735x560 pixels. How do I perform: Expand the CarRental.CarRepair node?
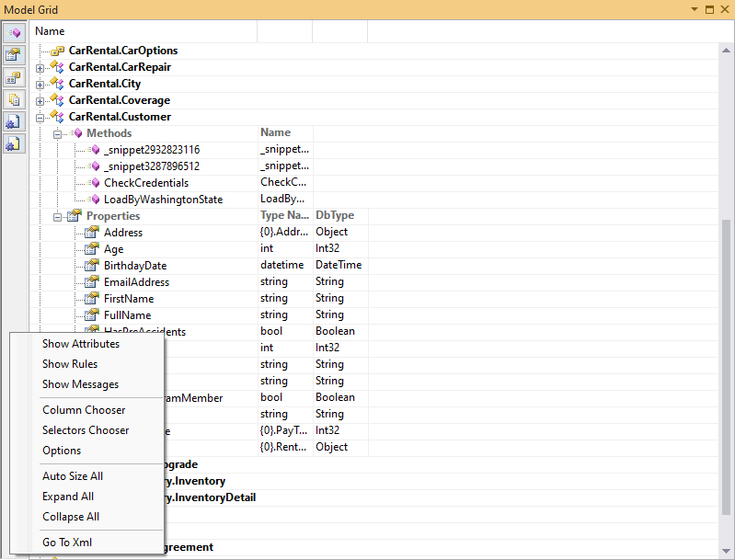click(40, 67)
